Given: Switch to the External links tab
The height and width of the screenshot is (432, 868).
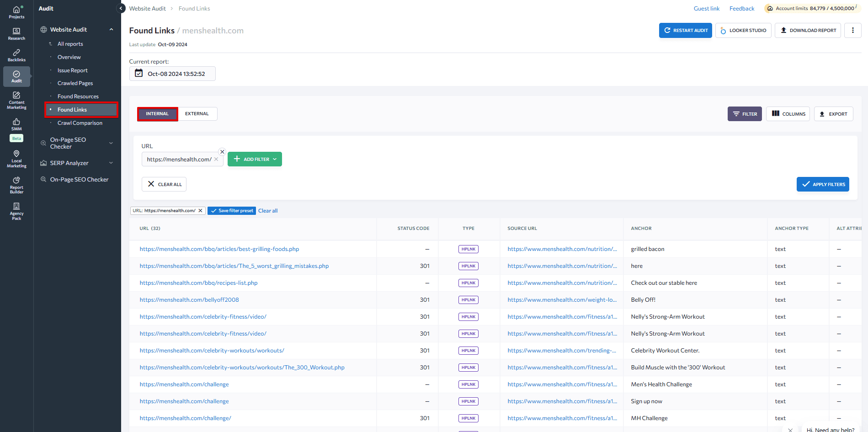Looking at the screenshot, I should pos(197,114).
